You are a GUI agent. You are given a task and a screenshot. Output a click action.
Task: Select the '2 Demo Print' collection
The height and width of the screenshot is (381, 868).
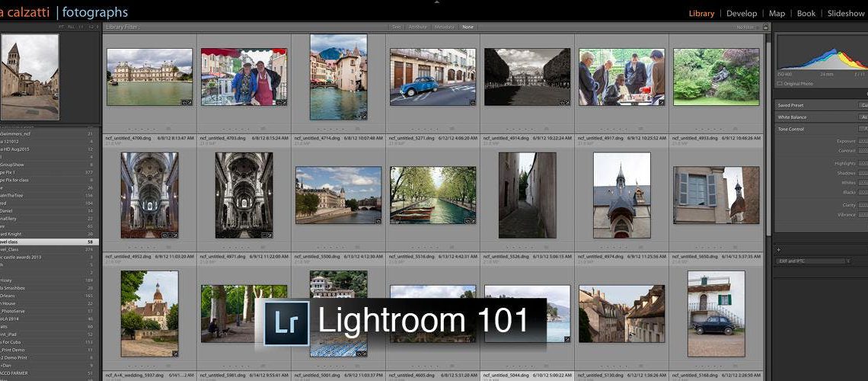49,357
